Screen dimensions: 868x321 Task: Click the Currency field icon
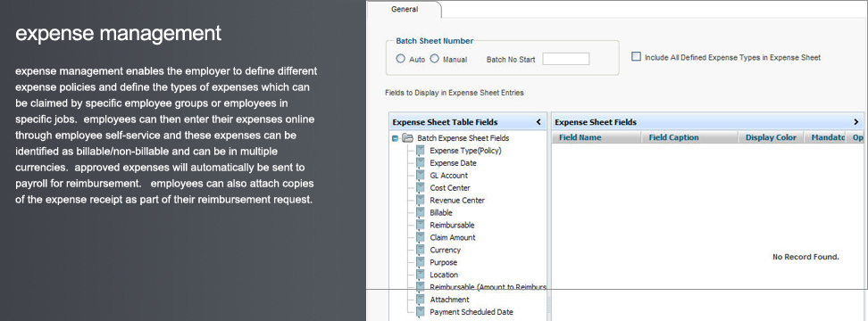click(421, 250)
